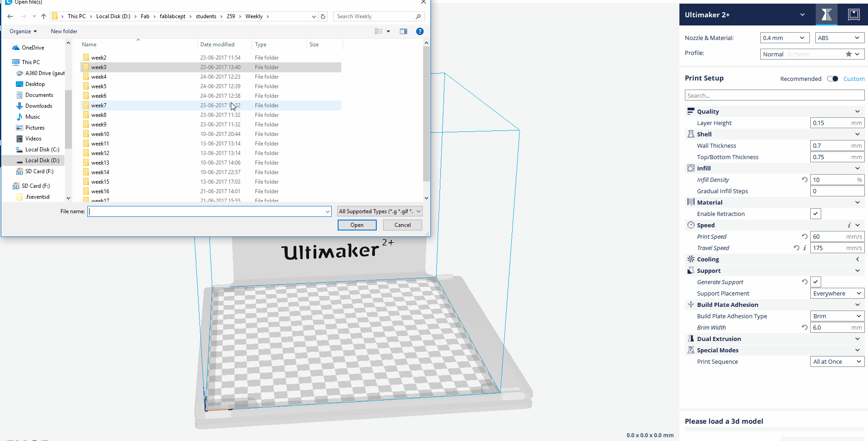Sort files by Type column

point(279,45)
